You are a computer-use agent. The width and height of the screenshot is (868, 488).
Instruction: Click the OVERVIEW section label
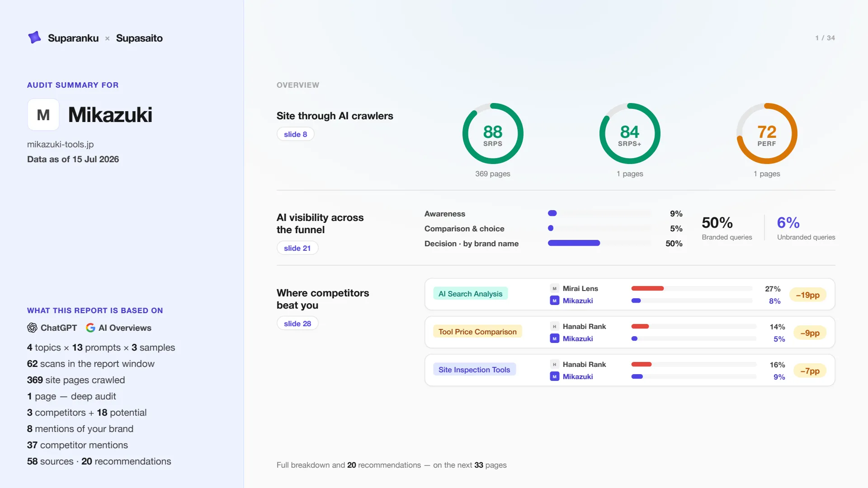[x=298, y=85]
